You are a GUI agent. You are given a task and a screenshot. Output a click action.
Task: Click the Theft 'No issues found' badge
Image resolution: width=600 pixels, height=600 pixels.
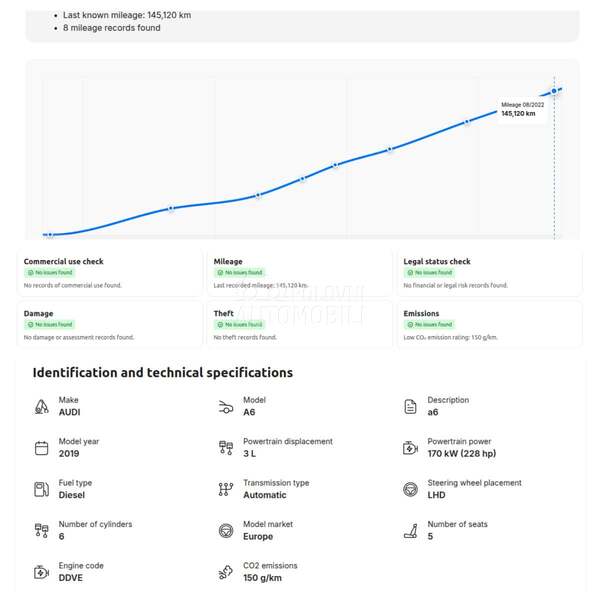pos(239,325)
